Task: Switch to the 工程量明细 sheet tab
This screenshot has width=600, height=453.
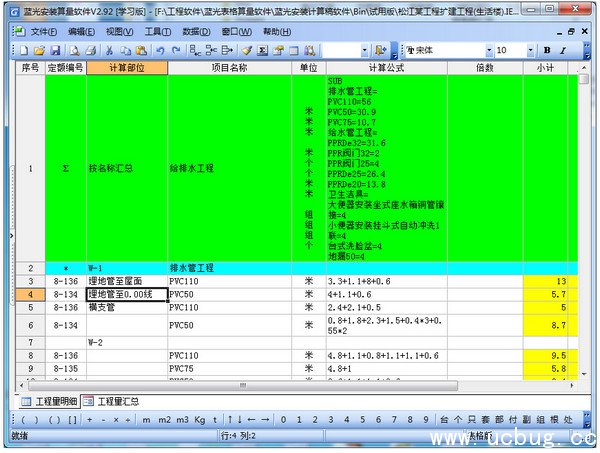Action: tap(50, 401)
